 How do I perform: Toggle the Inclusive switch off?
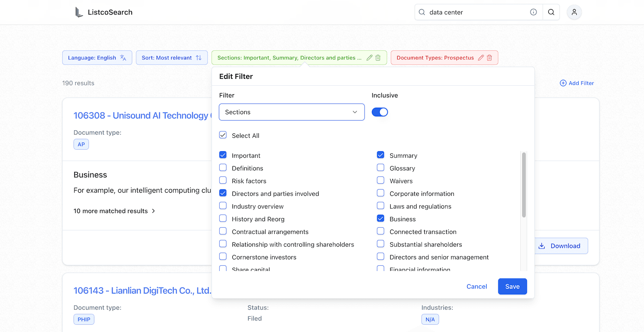380,112
